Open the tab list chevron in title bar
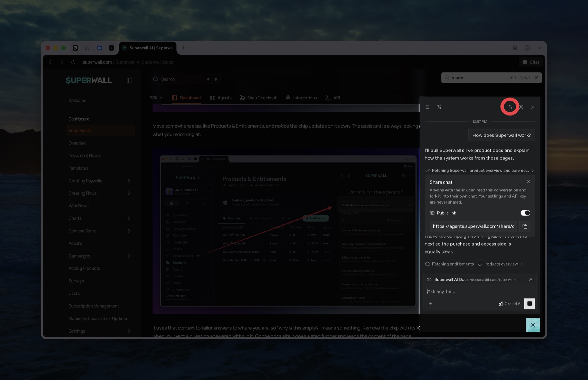 point(539,48)
